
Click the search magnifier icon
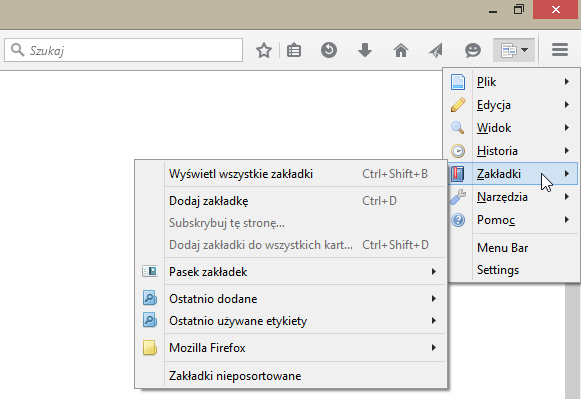tap(17, 49)
